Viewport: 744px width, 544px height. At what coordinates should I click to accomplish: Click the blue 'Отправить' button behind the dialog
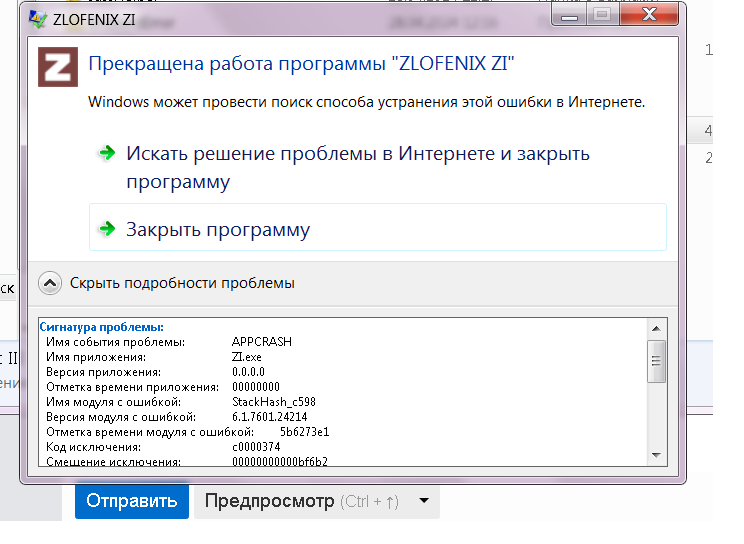point(132,501)
